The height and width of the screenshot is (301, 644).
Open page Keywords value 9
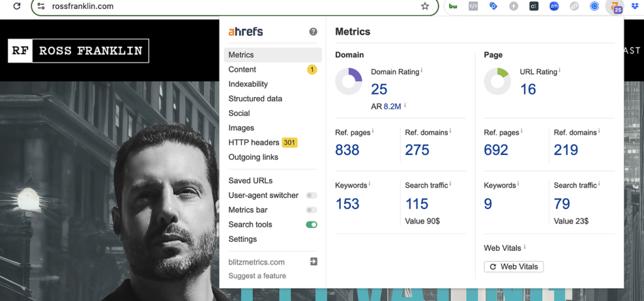488,203
